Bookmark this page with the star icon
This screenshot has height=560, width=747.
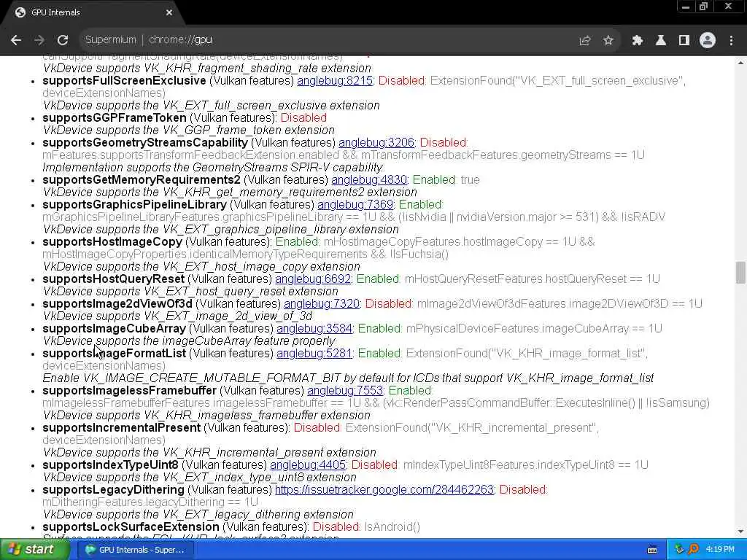pyautogui.click(x=608, y=41)
